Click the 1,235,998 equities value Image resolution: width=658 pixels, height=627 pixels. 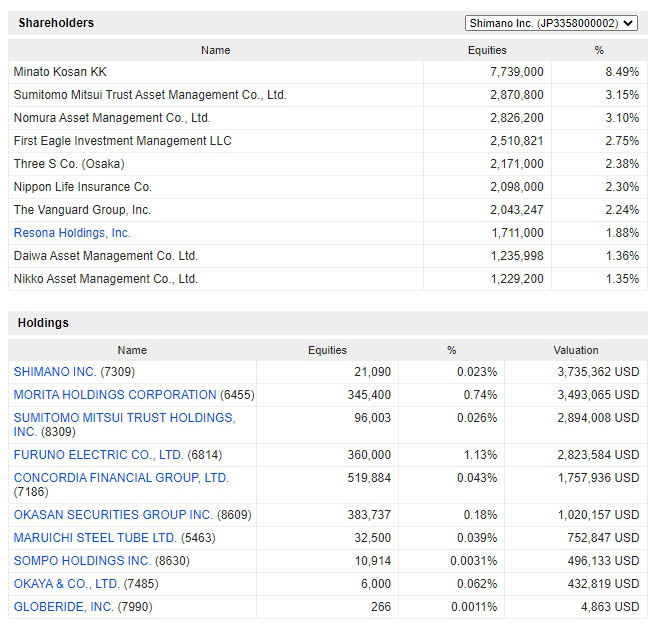click(517, 256)
